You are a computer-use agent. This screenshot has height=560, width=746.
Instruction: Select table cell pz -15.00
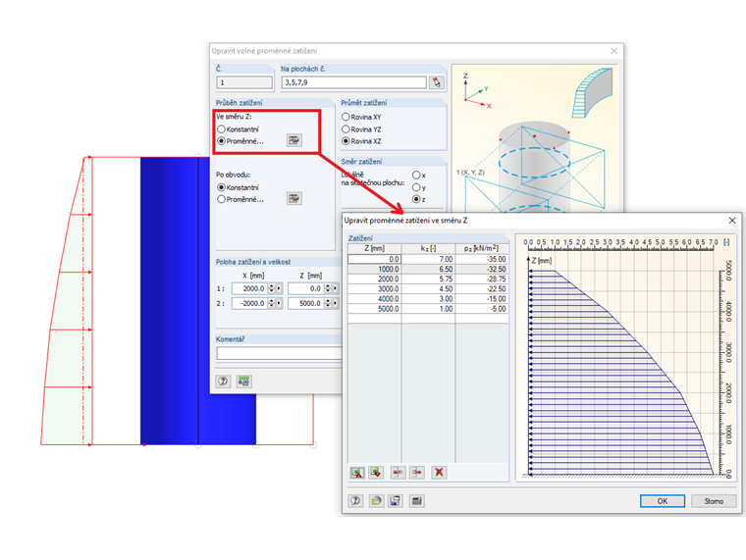click(482, 299)
